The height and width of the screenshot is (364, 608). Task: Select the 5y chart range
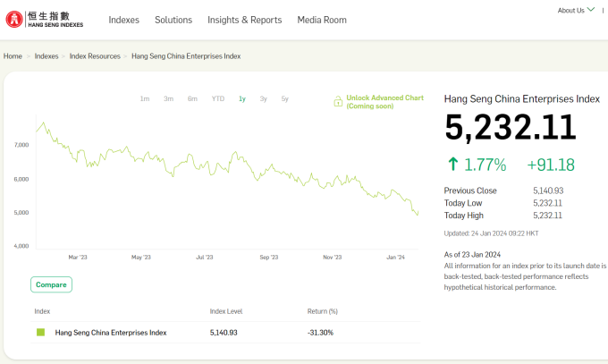285,99
